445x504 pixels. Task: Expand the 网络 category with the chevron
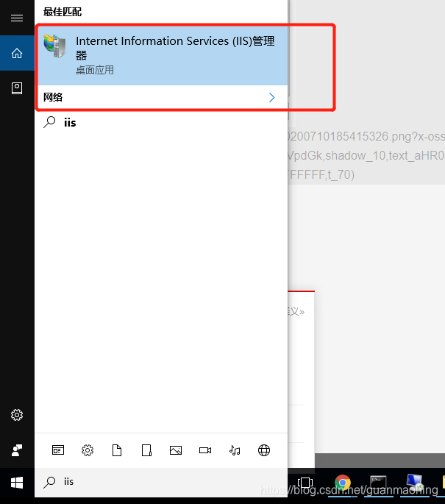(272, 97)
